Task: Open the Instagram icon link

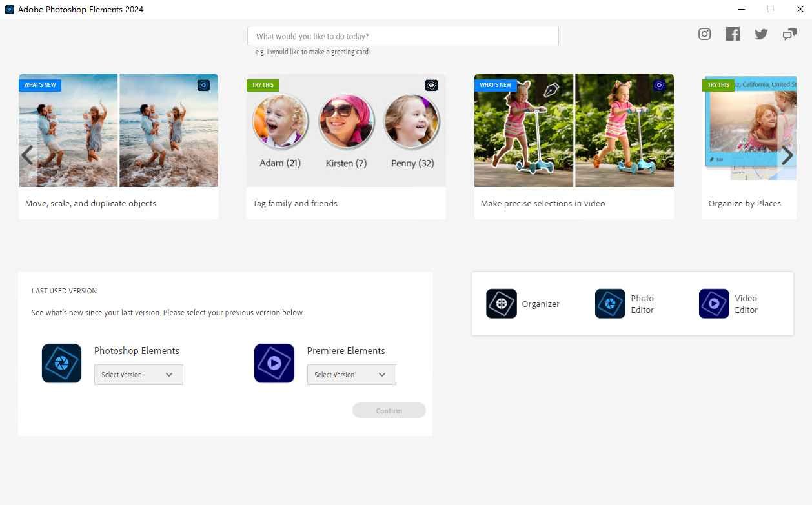Action: (704, 34)
